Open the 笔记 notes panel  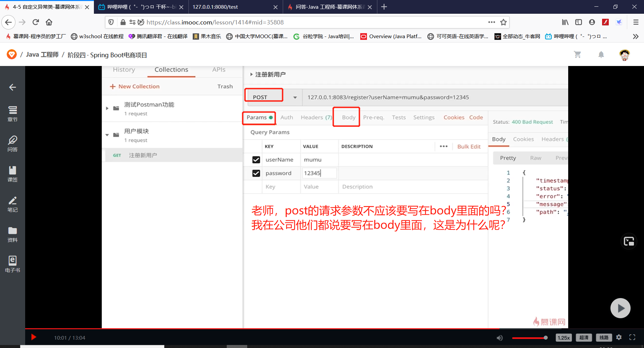[12, 204]
